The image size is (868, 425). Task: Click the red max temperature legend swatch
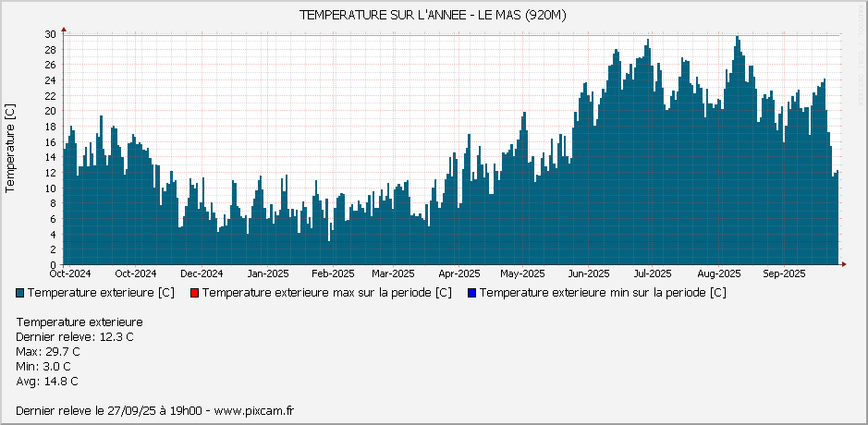pos(195,293)
